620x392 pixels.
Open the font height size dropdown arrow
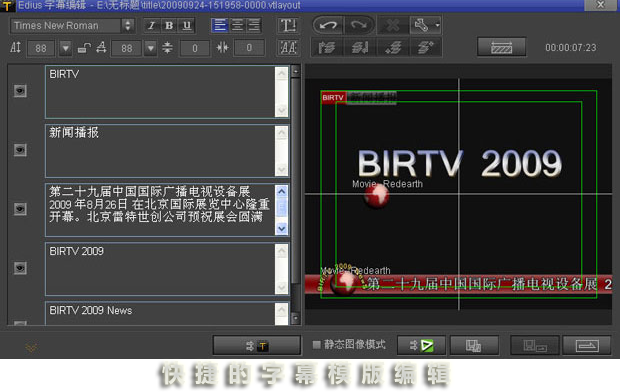coord(66,48)
